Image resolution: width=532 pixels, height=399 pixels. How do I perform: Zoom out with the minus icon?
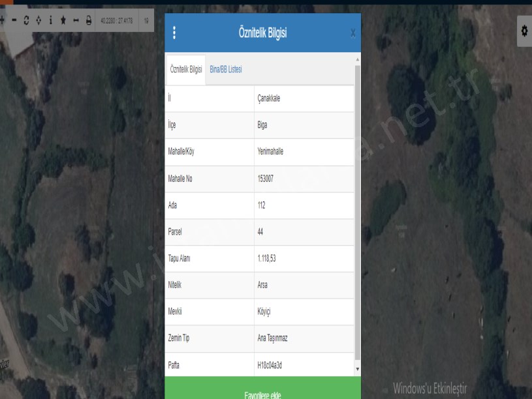pyautogui.click(x=14, y=21)
